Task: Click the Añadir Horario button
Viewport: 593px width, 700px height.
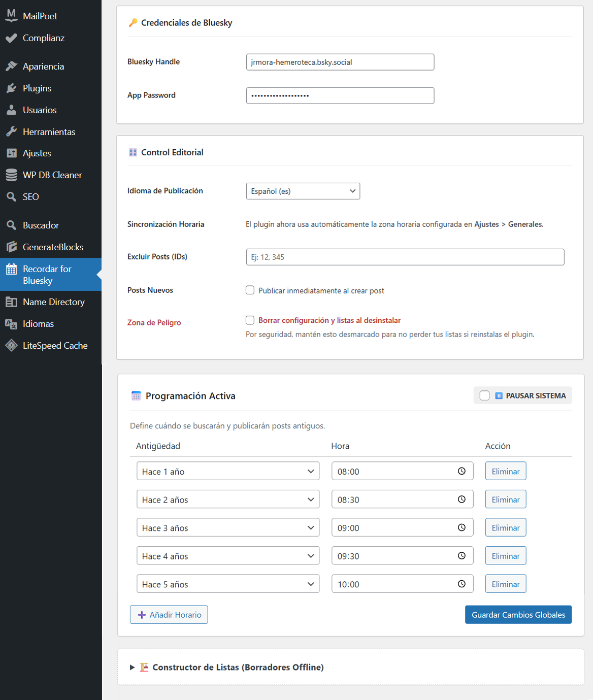Action: 169,615
